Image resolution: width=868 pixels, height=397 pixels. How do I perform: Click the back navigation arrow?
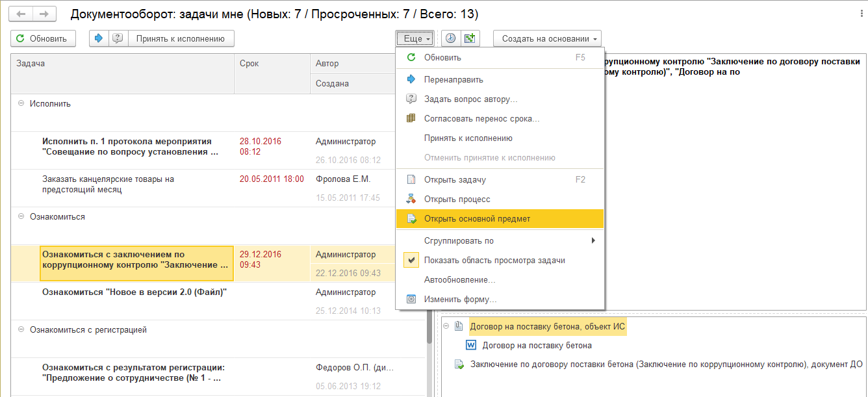21,14
